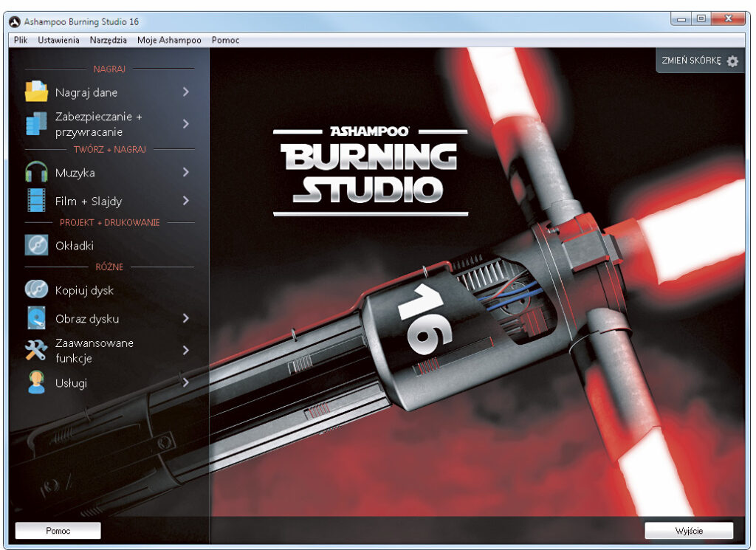
Task: Click the Pomoc button at bottom left
Action: coord(57,530)
